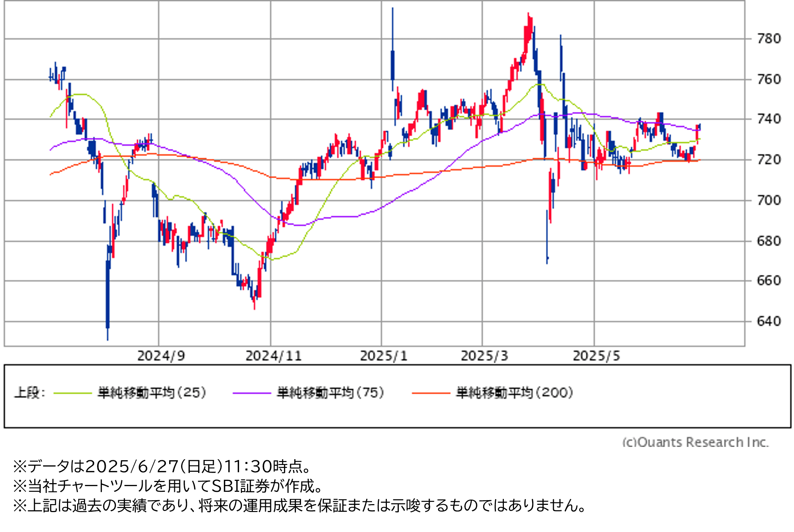794x532 pixels.
Task: Click the purple 75-day average legend line
Action: pos(252,393)
